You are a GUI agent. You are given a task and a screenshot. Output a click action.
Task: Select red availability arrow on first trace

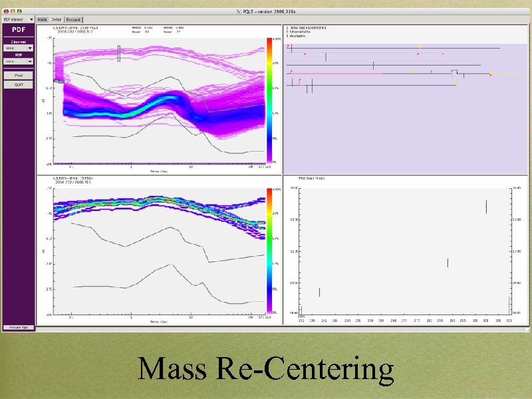(287, 47)
